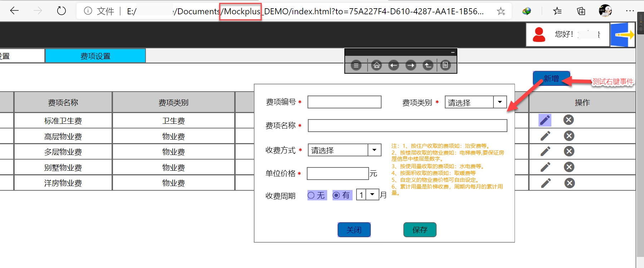Open the browser profile picture
This screenshot has width=644, height=268.
605,11
